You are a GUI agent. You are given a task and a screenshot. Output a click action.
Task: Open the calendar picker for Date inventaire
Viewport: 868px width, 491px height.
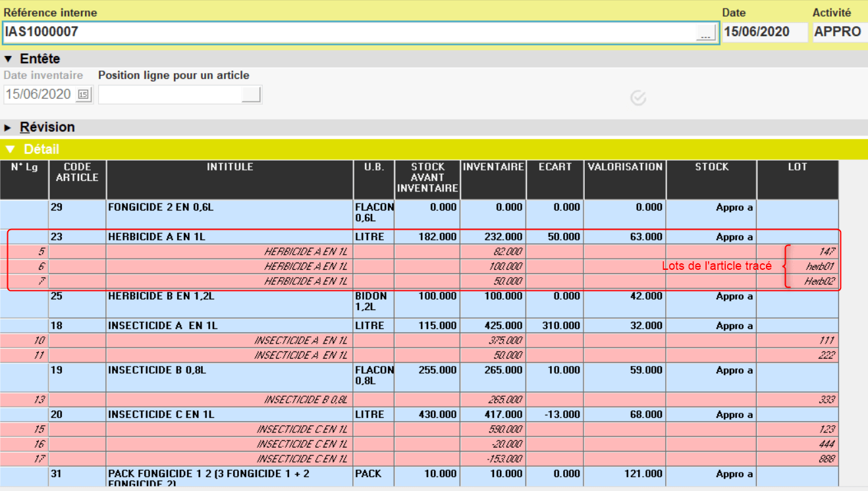point(83,95)
